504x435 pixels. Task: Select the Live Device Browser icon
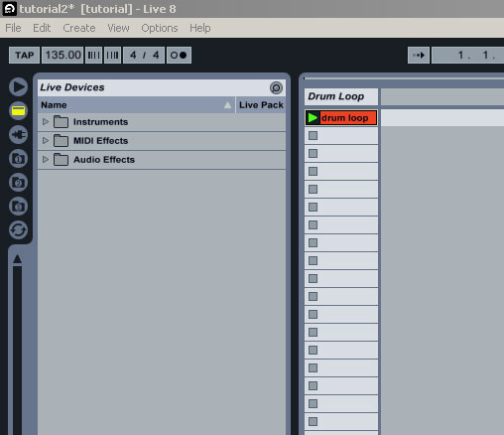pos(19,110)
